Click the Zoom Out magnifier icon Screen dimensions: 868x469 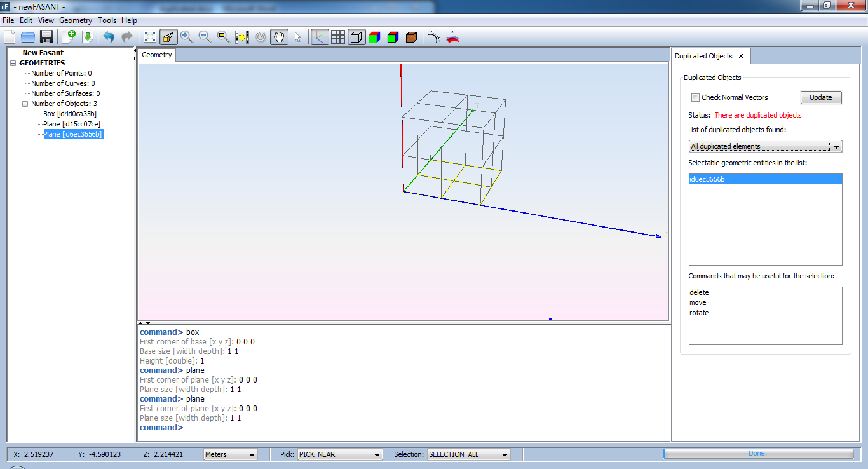[x=205, y=37]
